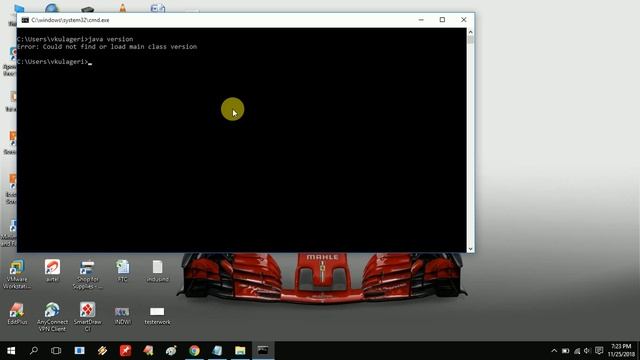Click the 'Could not find or load main class' error line
The height and width of the screenshot is (360, 640).
pos(107,47)
